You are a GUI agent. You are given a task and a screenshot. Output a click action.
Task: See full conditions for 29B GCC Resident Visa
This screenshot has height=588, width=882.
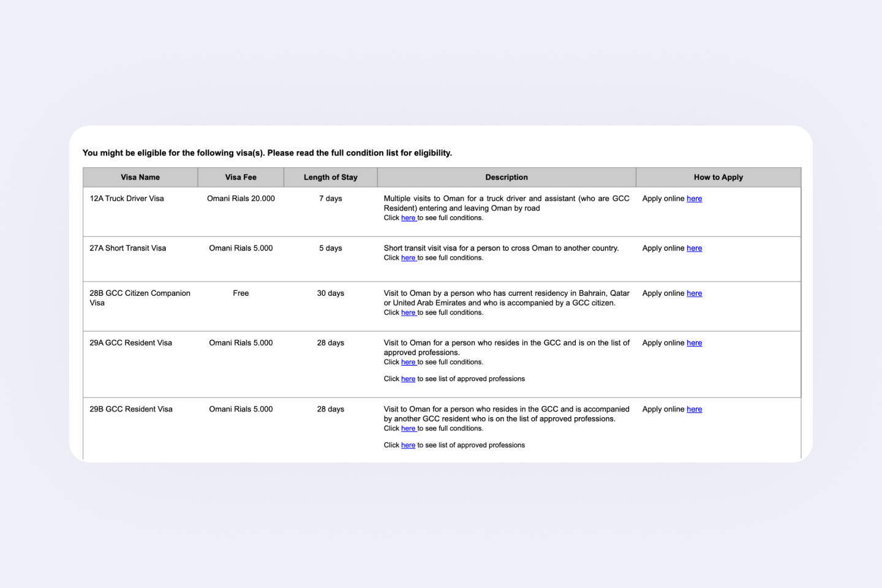(x=409, y=429)
